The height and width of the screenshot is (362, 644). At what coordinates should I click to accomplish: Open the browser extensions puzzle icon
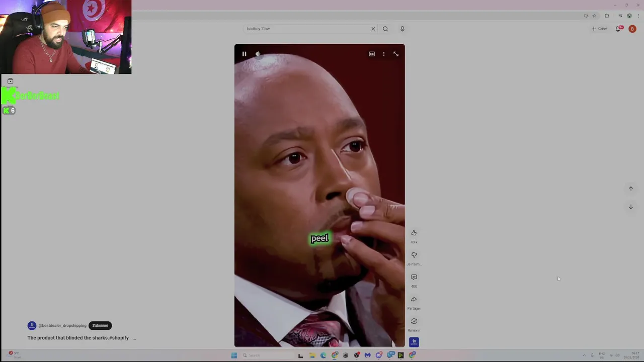coord(607,16)
